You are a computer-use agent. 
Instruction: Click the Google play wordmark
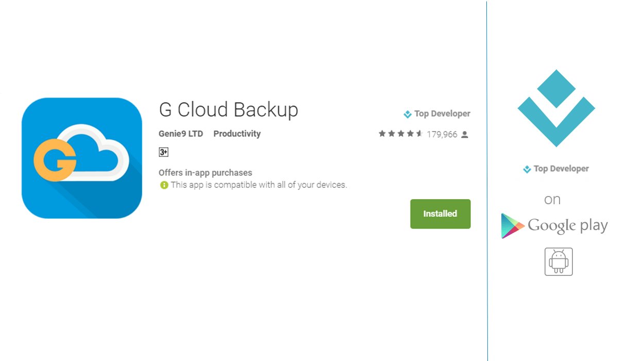tap(568, 226)
